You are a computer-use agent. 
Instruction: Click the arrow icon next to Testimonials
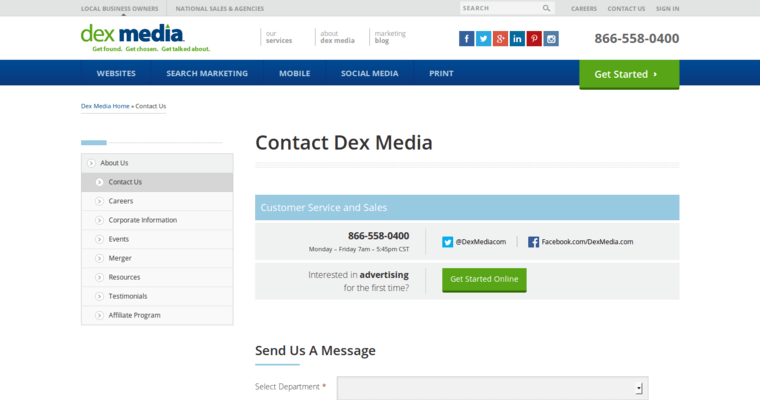(x=99, y=296)
